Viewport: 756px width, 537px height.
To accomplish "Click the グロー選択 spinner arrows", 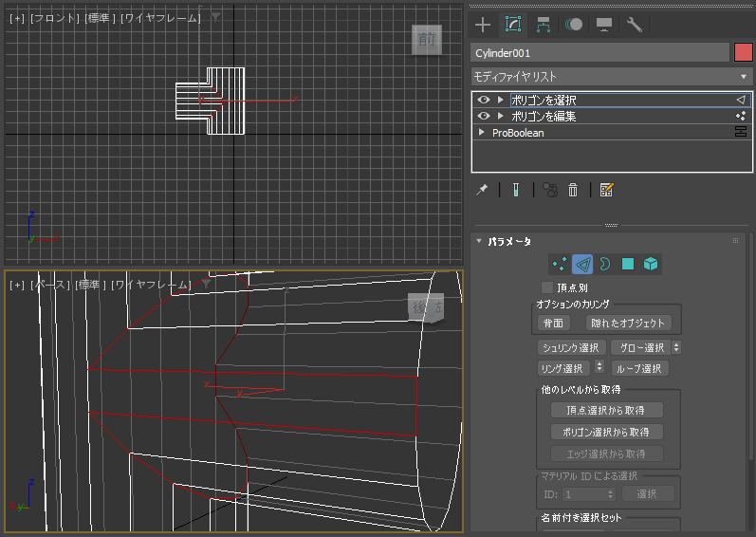I will (676, 347).
